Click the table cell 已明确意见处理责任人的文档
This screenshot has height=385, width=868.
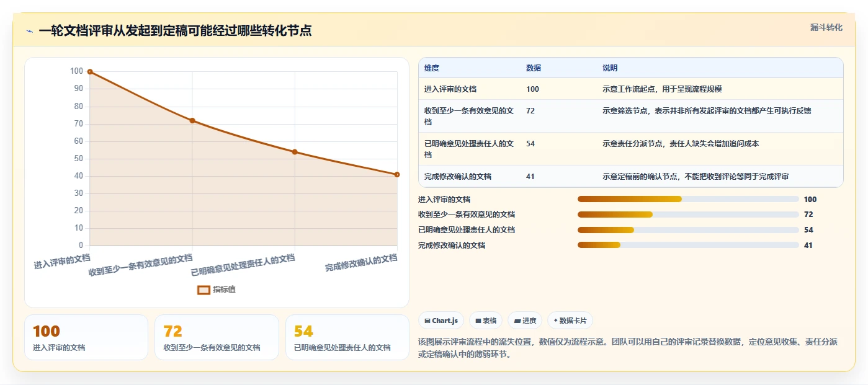click(x=469, y=149)
